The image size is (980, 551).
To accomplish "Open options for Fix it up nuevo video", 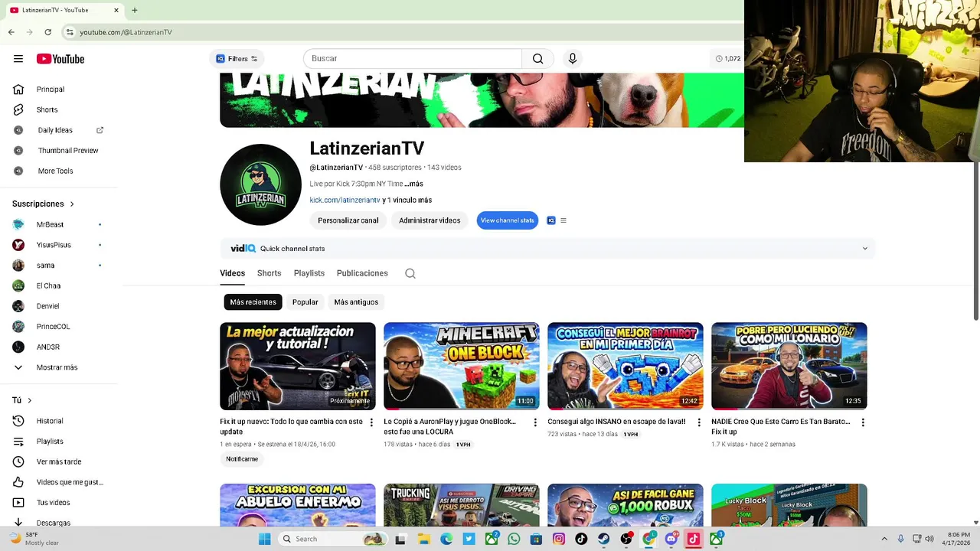I will point(371,422).
